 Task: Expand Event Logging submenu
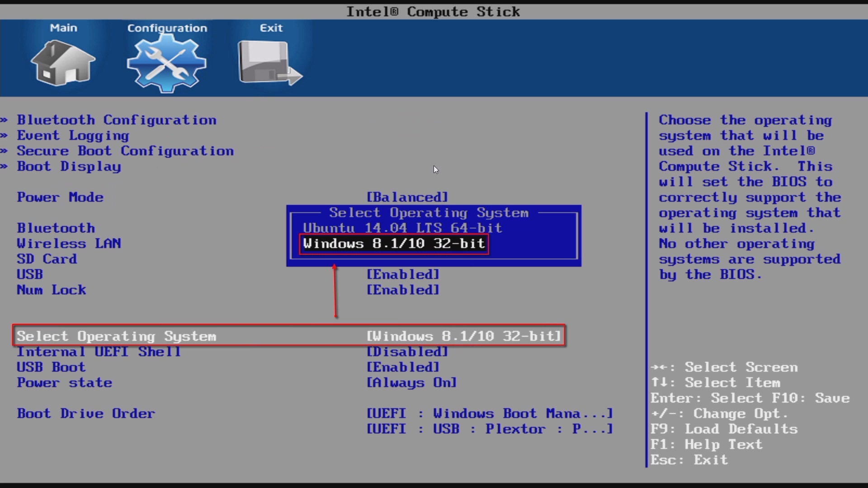pyautogui.click(x=73, y=136)
